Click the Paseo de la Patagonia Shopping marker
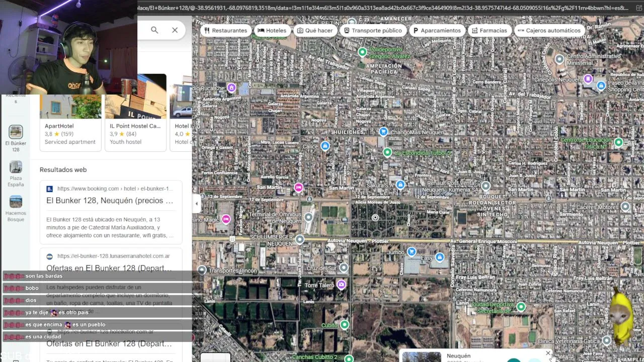This screenshot has width=644, height=362. point(601,85)
